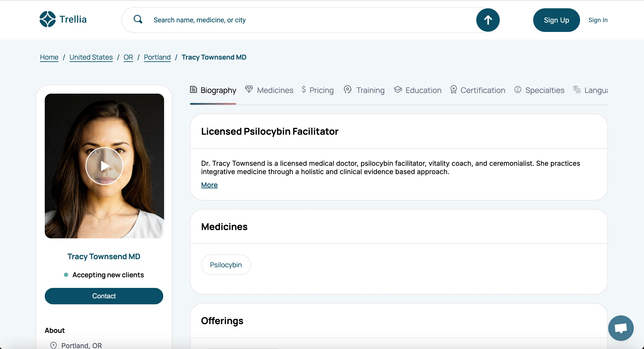This screenshot has width=644, height=349.
Task: Switch to the Biography tab
Action: pyautogui.click(x=213, y=90)
